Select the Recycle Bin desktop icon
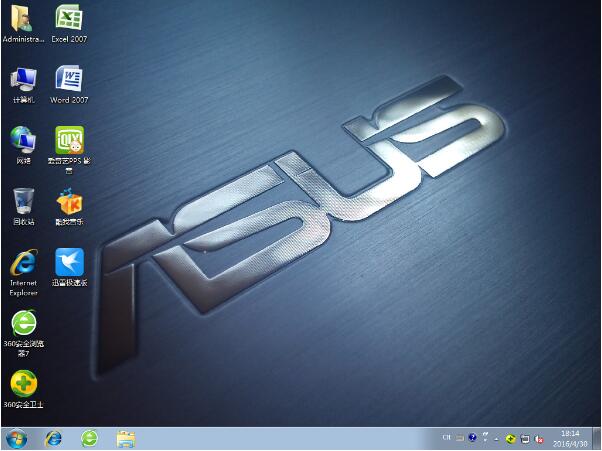 coord(23,207)
